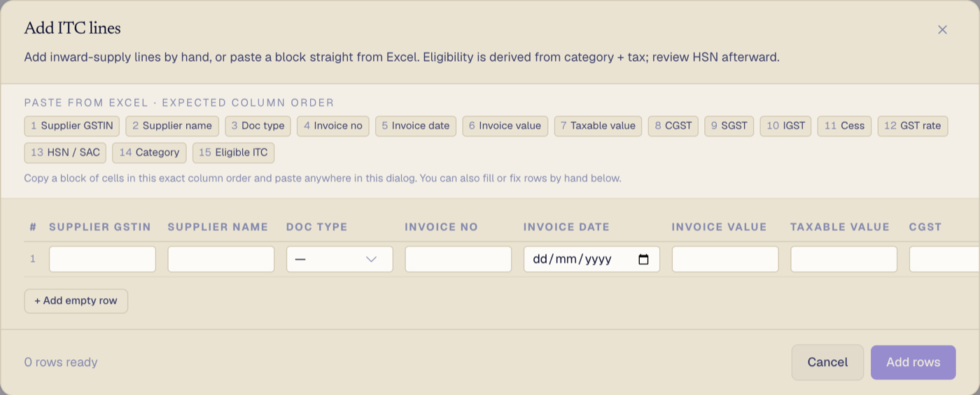Click the '4 Invoice no' column chip
The height and width of the screenshot is (395, 980).
pos(333,126)
